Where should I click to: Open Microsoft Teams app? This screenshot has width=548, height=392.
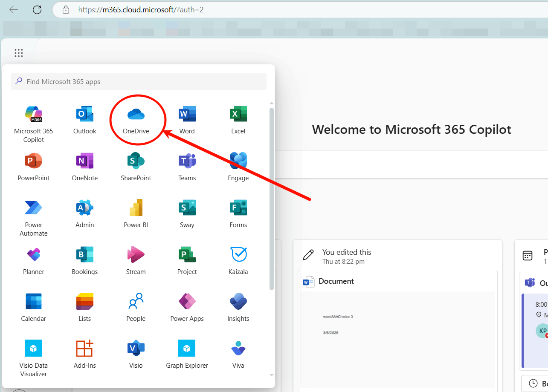pos(187,166)
